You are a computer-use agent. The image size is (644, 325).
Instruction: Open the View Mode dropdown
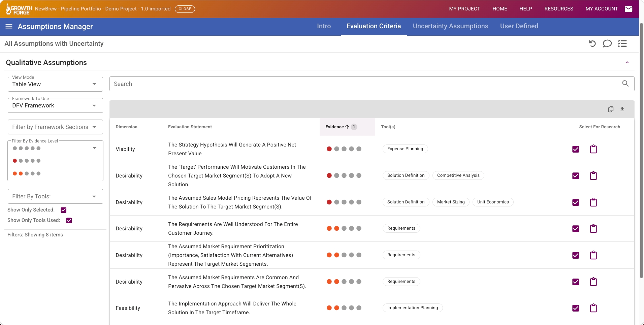(x=55, y=84)
